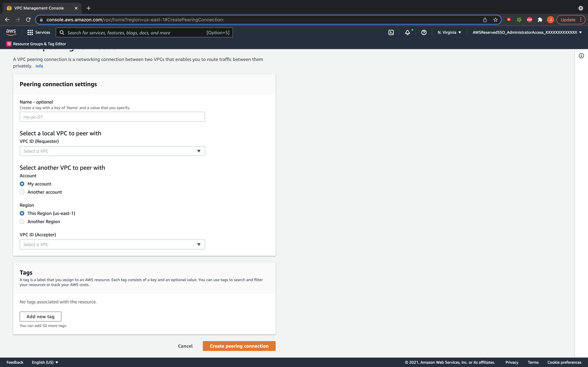Open the AWS CloudShell icon

click(391, 33)
